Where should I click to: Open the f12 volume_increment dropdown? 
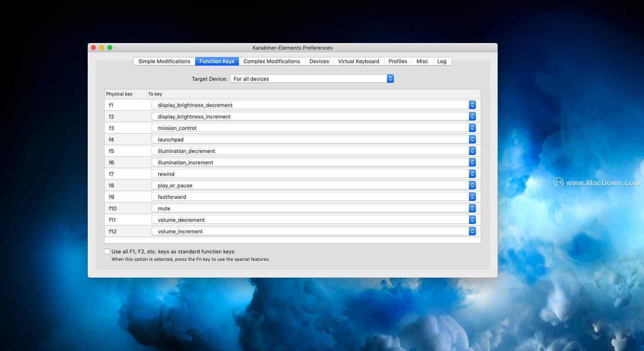[x=314, y=231]
